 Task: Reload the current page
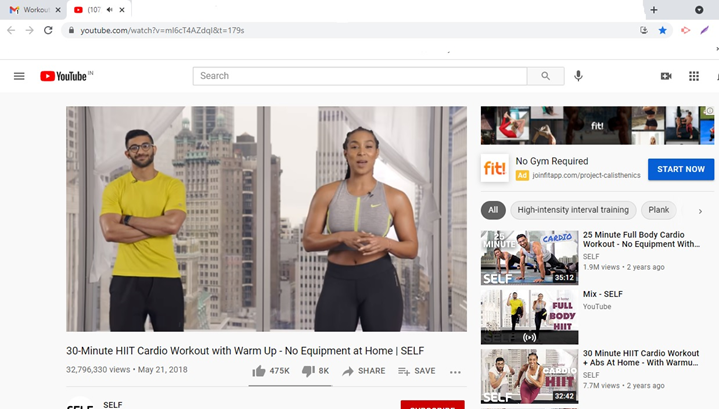pyautogui.click(x=48, y=30)
